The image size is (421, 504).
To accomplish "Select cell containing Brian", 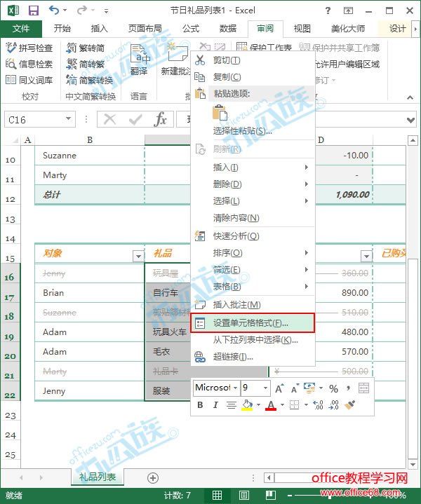I will pyautogui.click(x=90, y=293).
